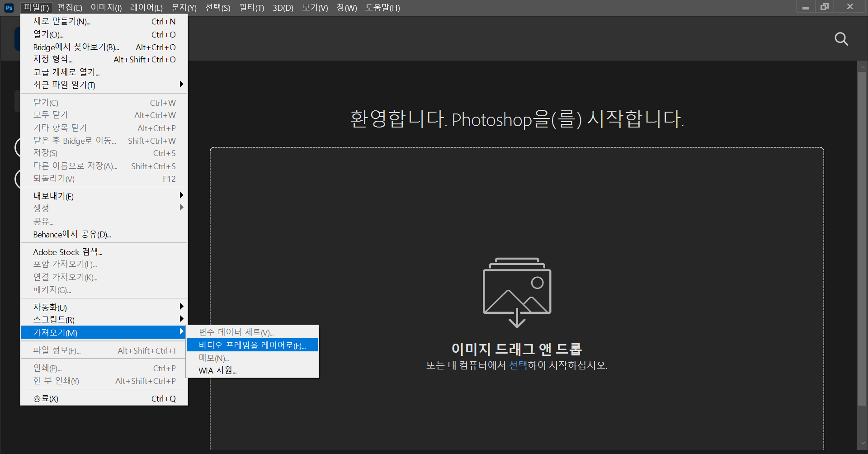Expand 자동화(U) submenu
Image resolution: width=868 pixels, height=454 pixels.
(x=104, y=307)
